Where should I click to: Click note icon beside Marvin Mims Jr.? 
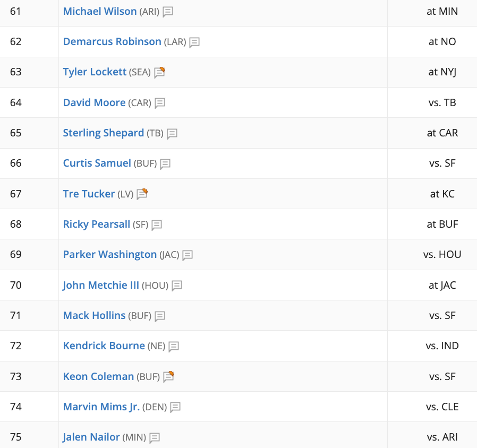[175, 407]
